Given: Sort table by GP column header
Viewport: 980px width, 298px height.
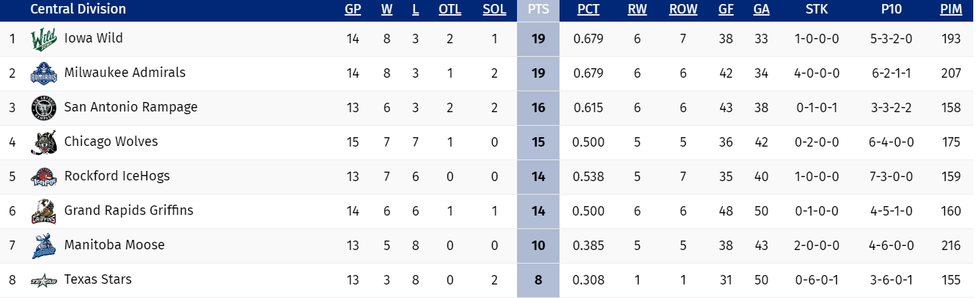Looking at the screenshot, I should (352, 9).
